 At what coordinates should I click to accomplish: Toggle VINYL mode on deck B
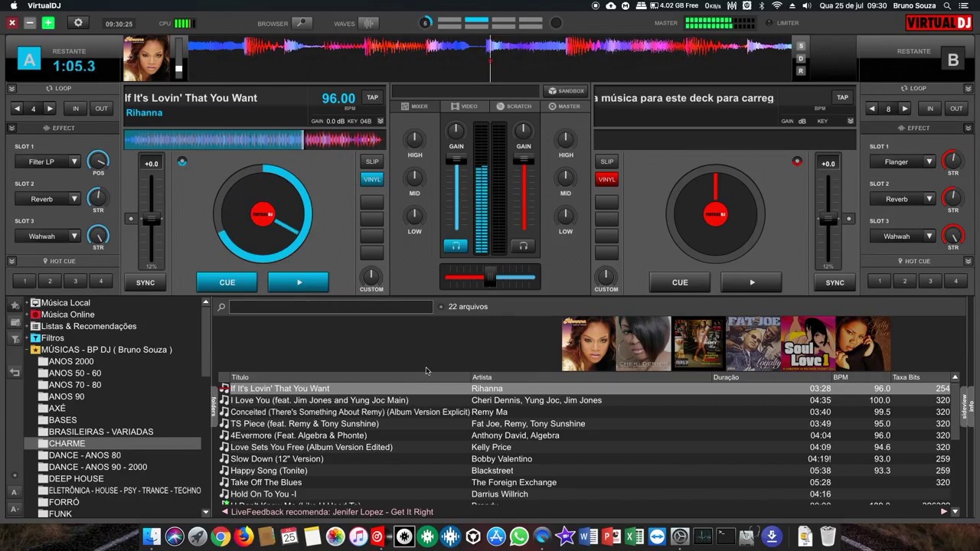click(x=607, y=179)
